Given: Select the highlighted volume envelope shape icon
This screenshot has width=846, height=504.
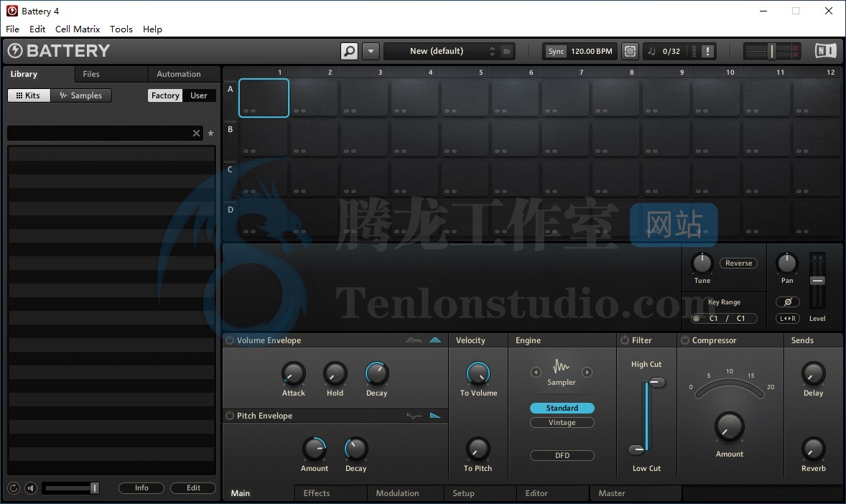Looking at the screenshot, I should coord(435,340).
